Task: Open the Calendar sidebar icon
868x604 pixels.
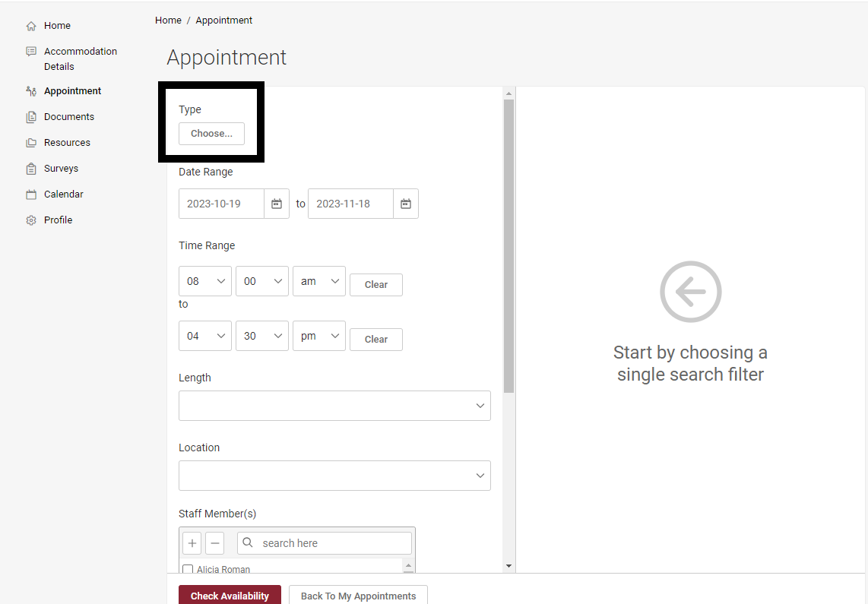Action: pyautogui.click(x=30, y=194)
